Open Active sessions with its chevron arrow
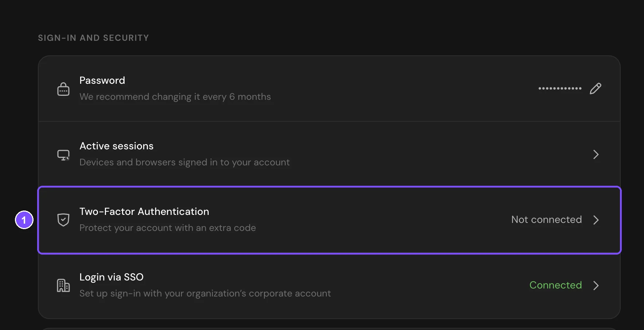644x330 pixels. (x=596, y=154)
